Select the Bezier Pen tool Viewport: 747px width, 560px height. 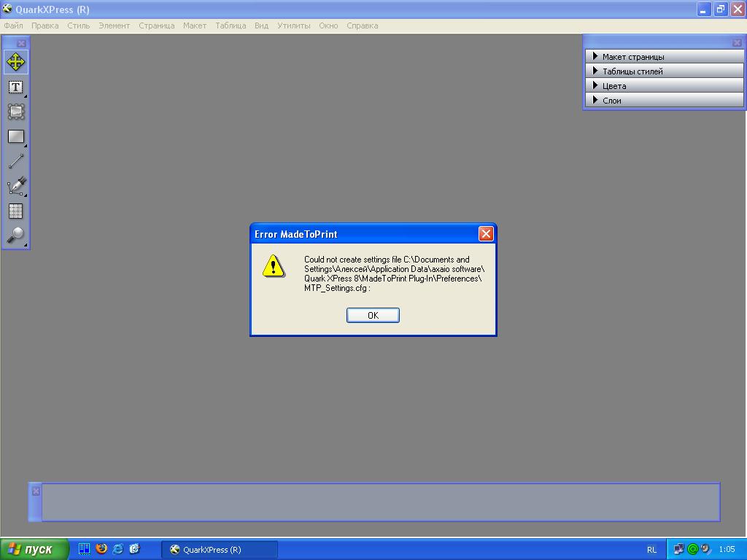[16, 186]
